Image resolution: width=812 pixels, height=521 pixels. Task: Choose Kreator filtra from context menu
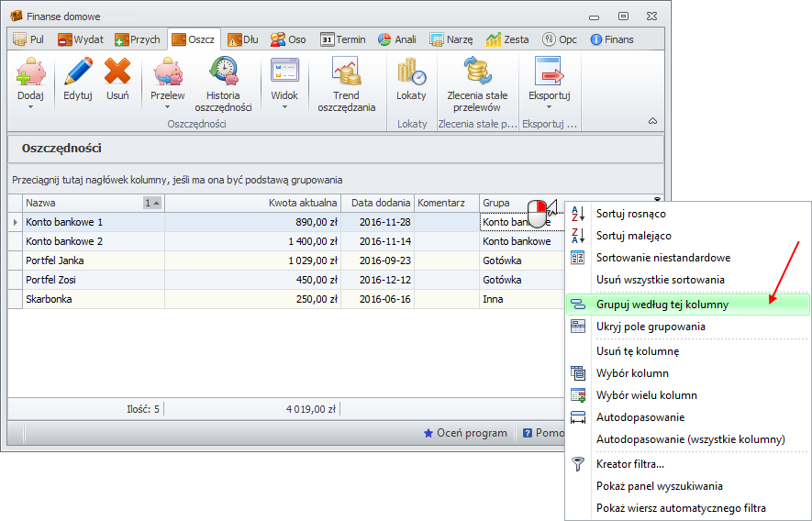tap(629, 464)
